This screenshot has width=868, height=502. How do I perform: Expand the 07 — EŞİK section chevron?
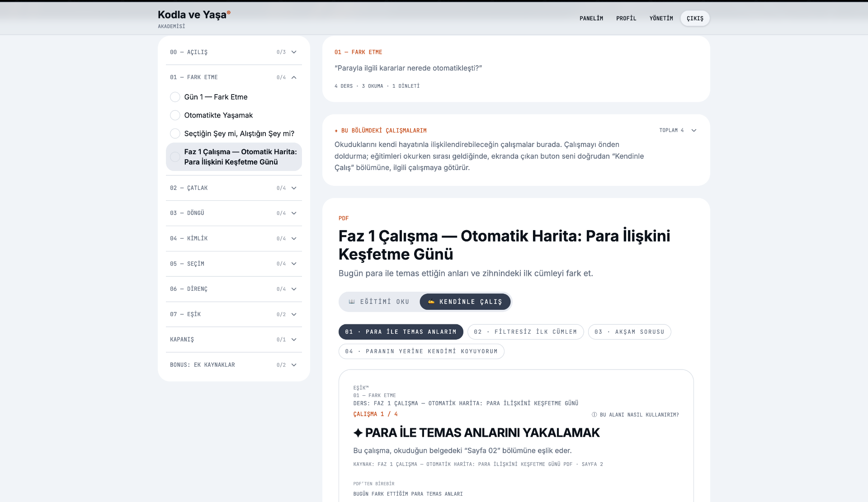tap(294, 314)
